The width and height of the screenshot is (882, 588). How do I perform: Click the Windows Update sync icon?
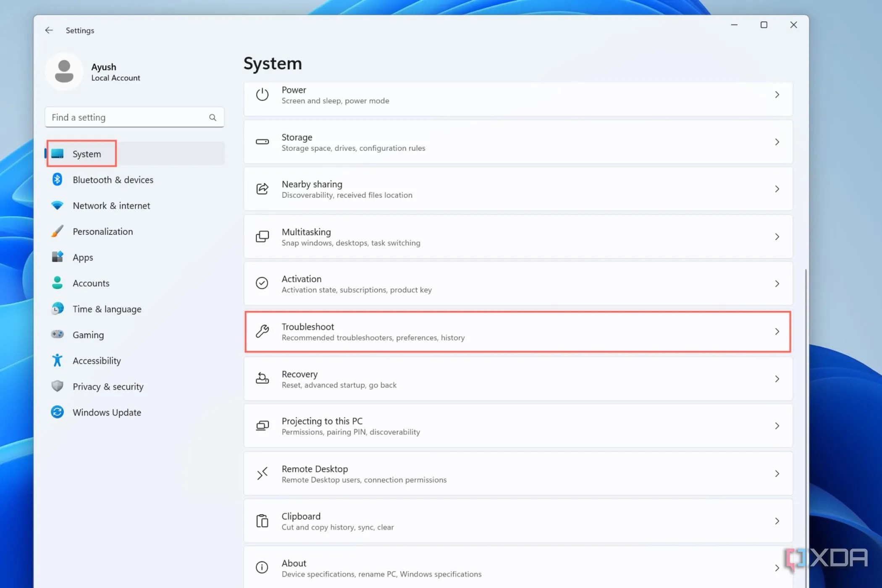click(58, 412)
